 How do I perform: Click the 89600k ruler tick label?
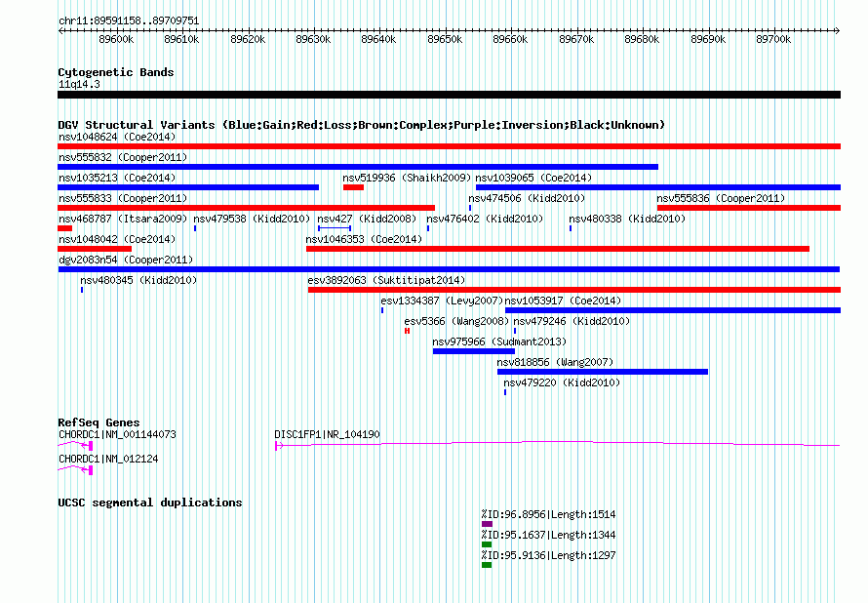[x=116, y=39]
